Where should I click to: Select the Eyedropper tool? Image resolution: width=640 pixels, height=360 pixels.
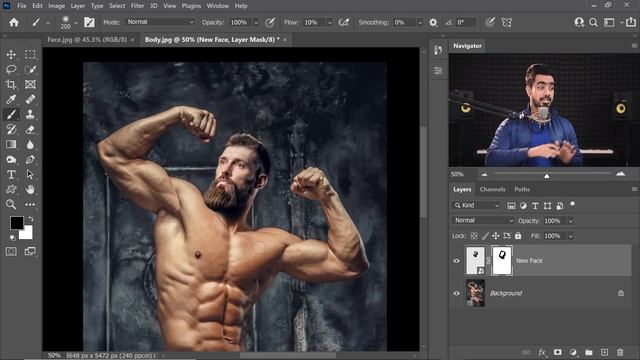pyautogui.click(x=11, y=99)
